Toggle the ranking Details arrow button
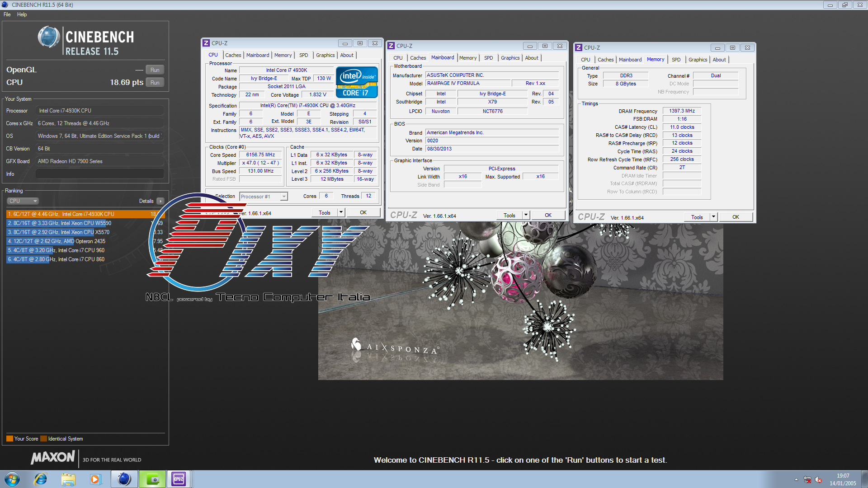The height and width of the screenshot is (488, 868). tap(160, 201)
